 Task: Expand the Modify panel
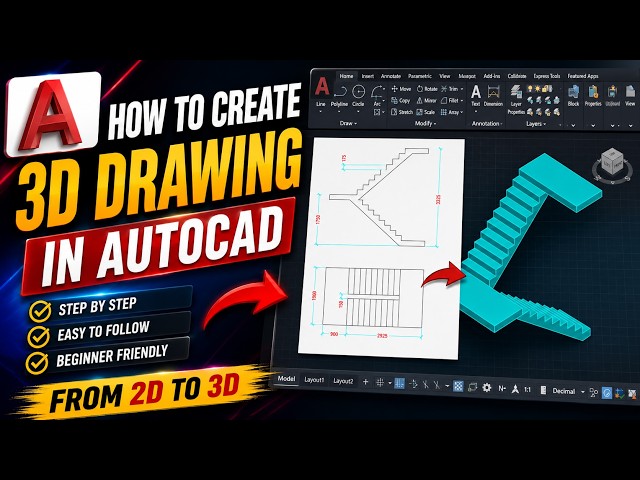coord(426,123)
